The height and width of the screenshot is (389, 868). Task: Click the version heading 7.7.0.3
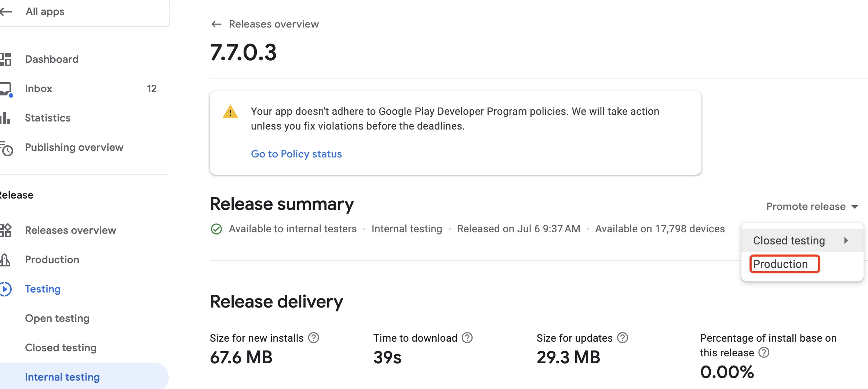243,52
